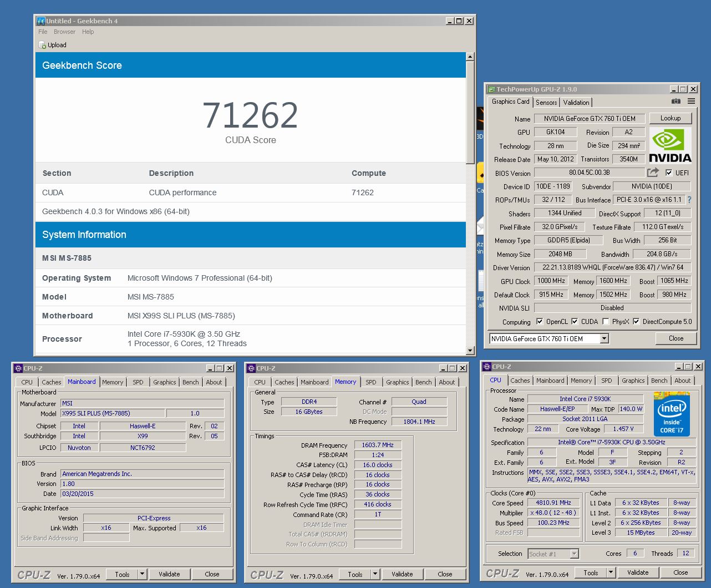Viewport: 711px width, 588px height.
Task: Select the Graphics Card tab in GPU-Z
Action: point(510,102)
